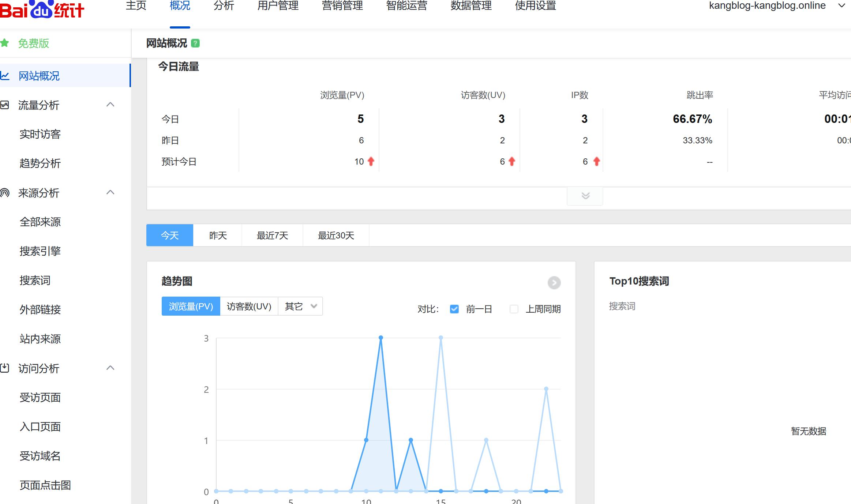Open 入口页面 in the sidebar
The width and height of the screenshot is (851, 504).
pyautogui.click(x=40, y=427)
